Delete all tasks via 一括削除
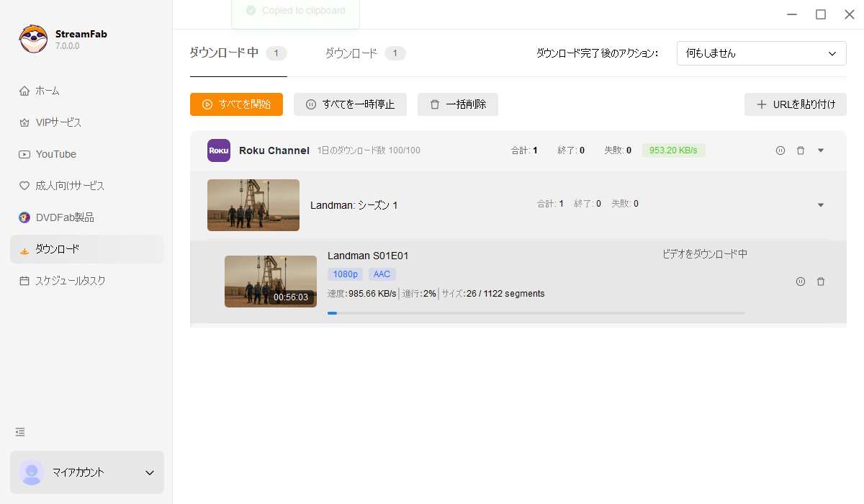 (458, 104)
